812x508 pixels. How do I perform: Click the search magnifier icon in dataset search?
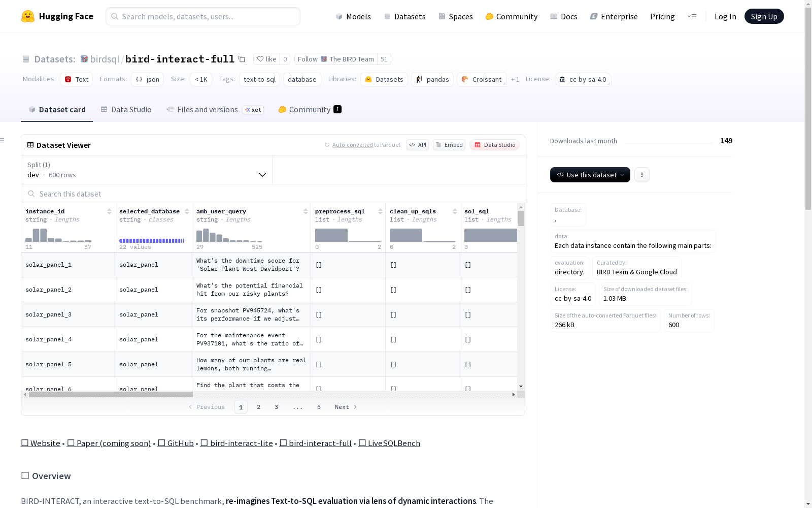pyautogui.click(x=31, y=194)
